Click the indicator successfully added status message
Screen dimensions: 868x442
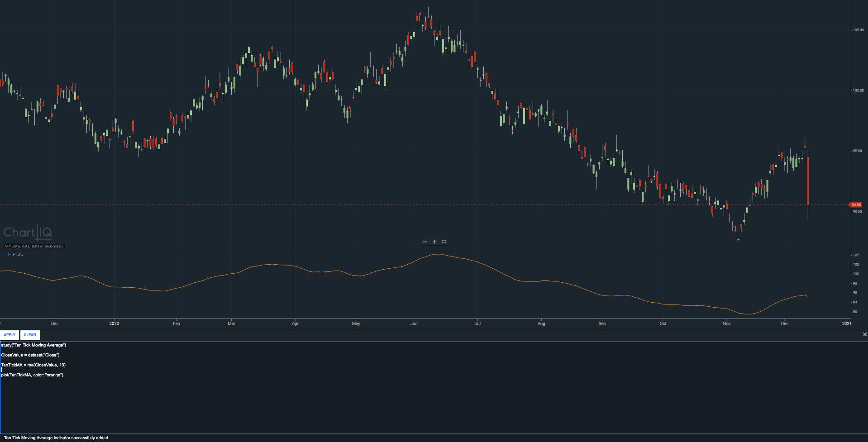(x=56, y=438)
